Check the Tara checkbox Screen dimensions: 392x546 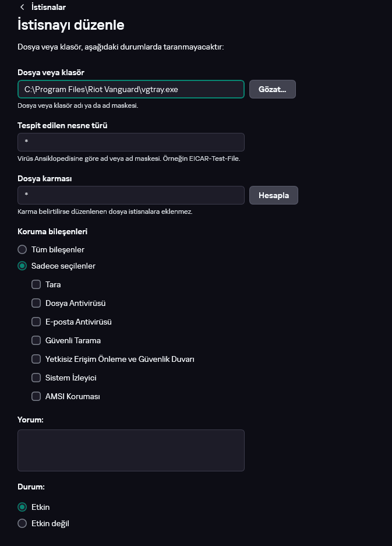click(36, 284)
